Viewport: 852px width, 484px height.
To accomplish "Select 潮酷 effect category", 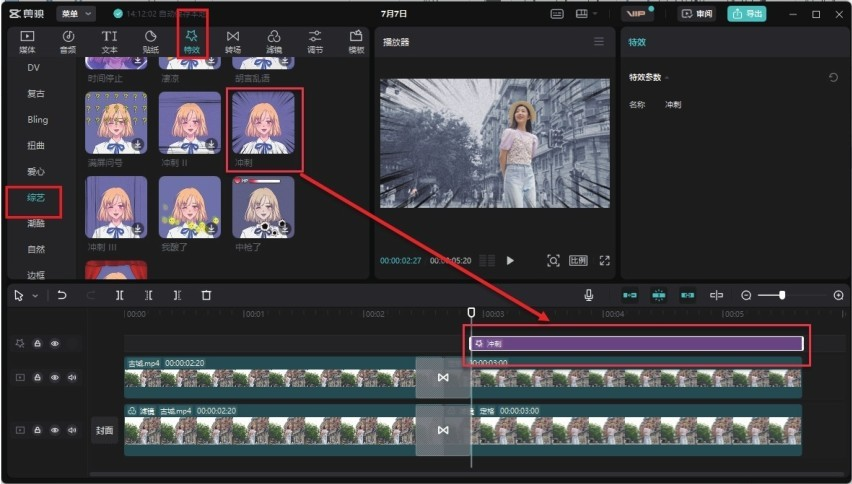I will tap(36, 223).
